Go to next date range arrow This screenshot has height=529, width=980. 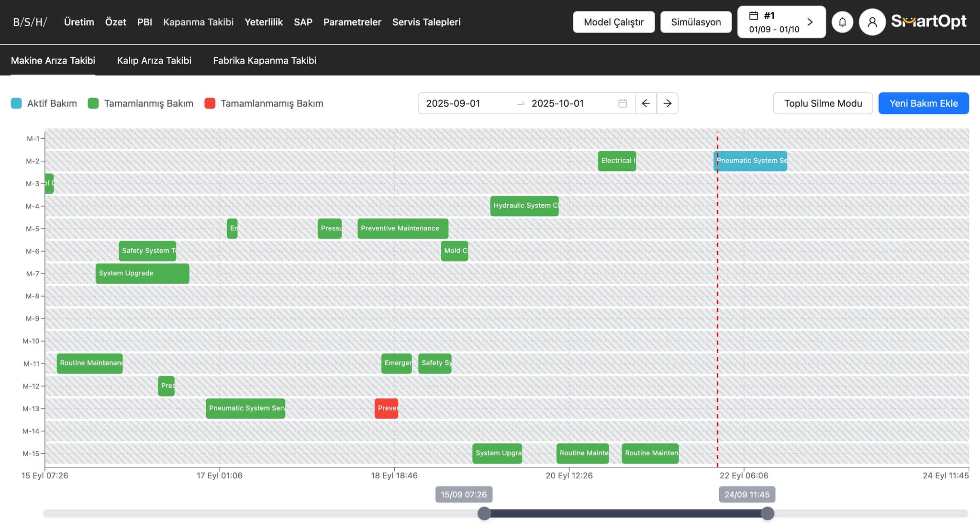coord(668,103)
